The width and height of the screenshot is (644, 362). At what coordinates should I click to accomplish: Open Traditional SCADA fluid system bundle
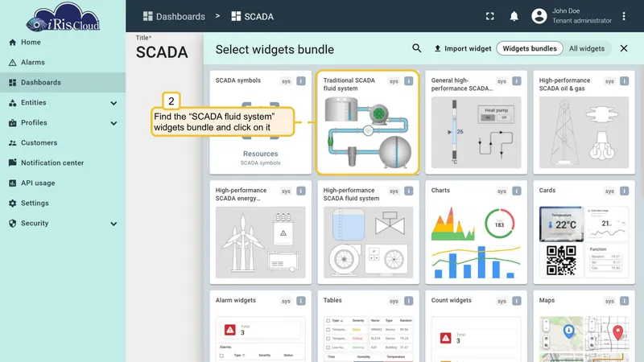(368, 122)
